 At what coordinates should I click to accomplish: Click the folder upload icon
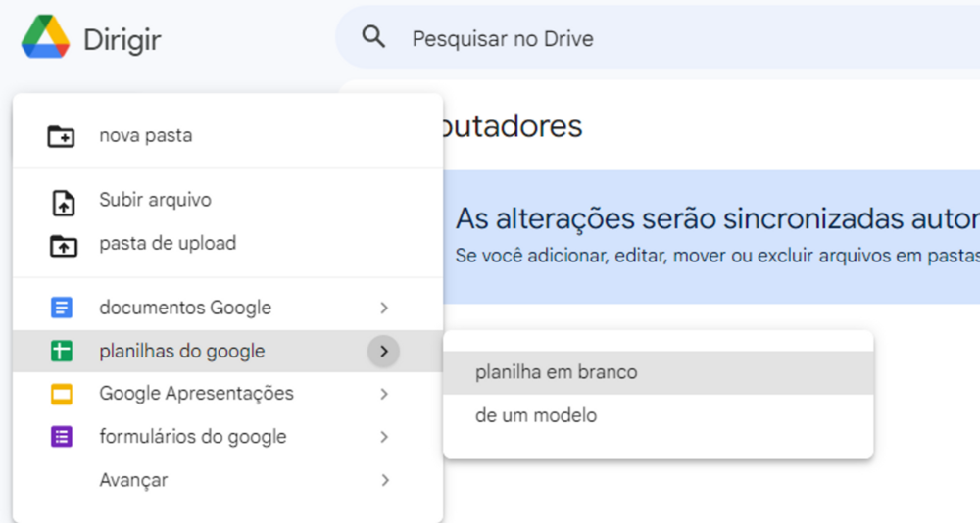point(63,246)
